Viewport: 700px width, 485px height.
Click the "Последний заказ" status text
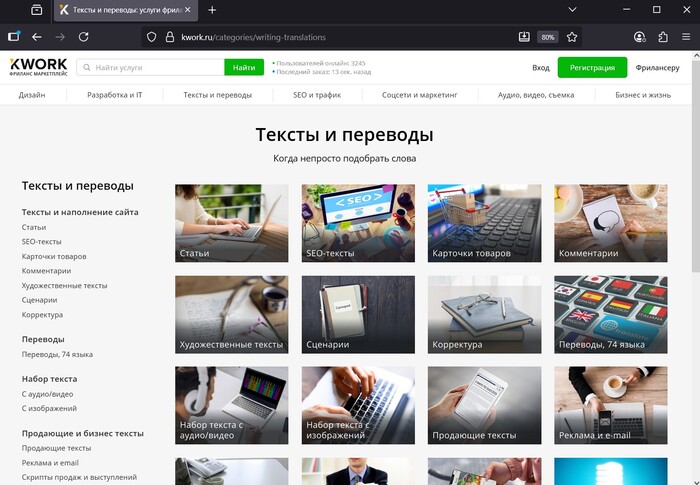point(323,71)
